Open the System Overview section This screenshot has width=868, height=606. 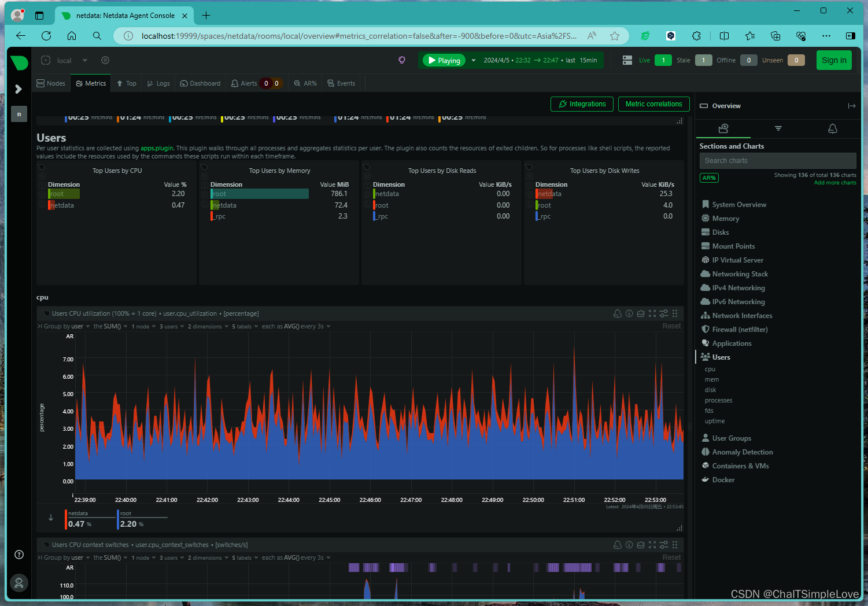point(739,205)
